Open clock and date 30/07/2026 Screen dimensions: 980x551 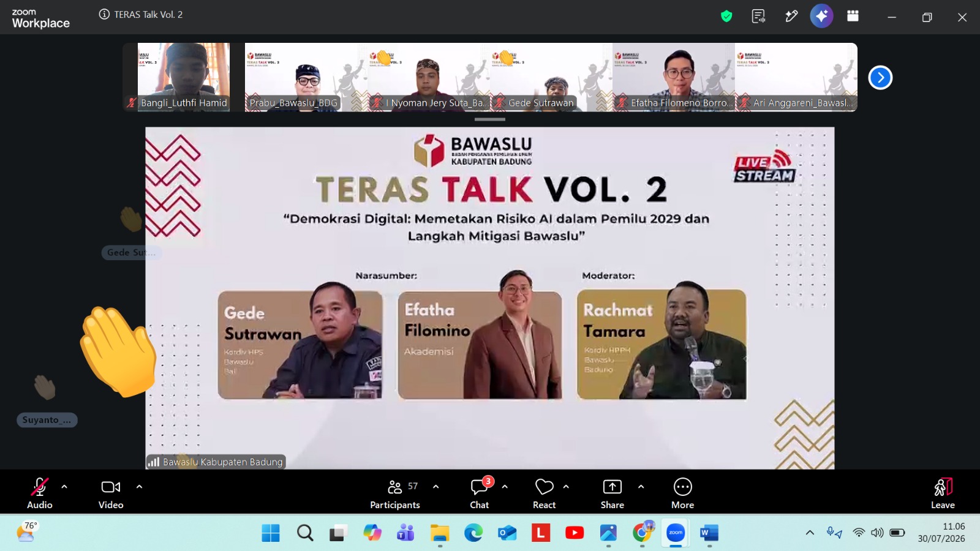[x=941, y=533]
